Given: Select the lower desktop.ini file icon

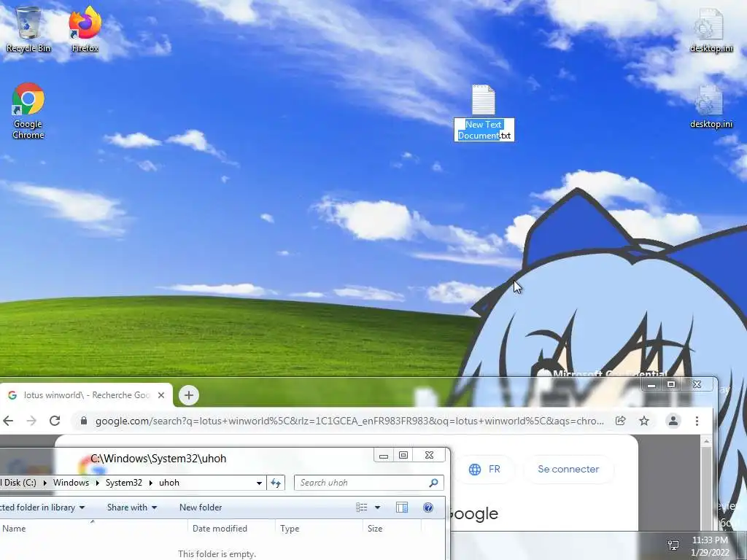Looking at the screenshot, I should pyautogui.click(x=711, y=106).
